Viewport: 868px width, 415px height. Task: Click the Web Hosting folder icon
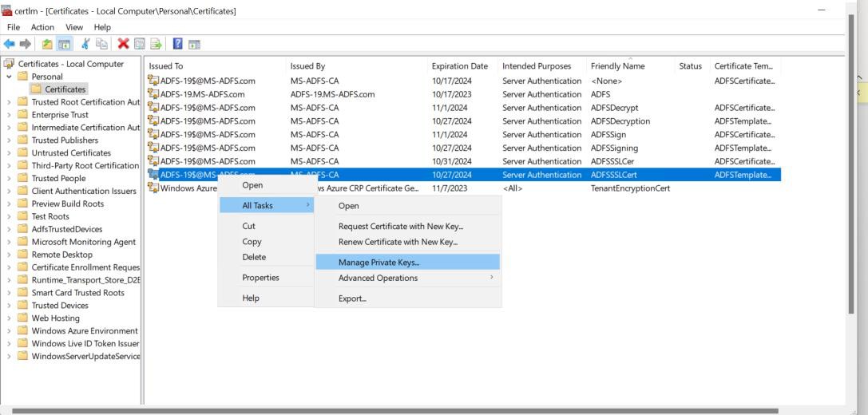(x=22, y=318)
